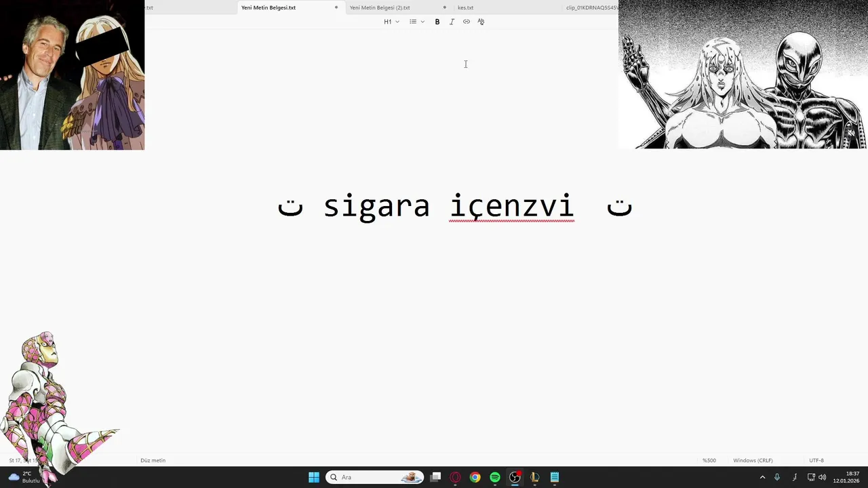Open OBS Studio from taskbar
The image size is (868, 488).
[x=515, y=477]
